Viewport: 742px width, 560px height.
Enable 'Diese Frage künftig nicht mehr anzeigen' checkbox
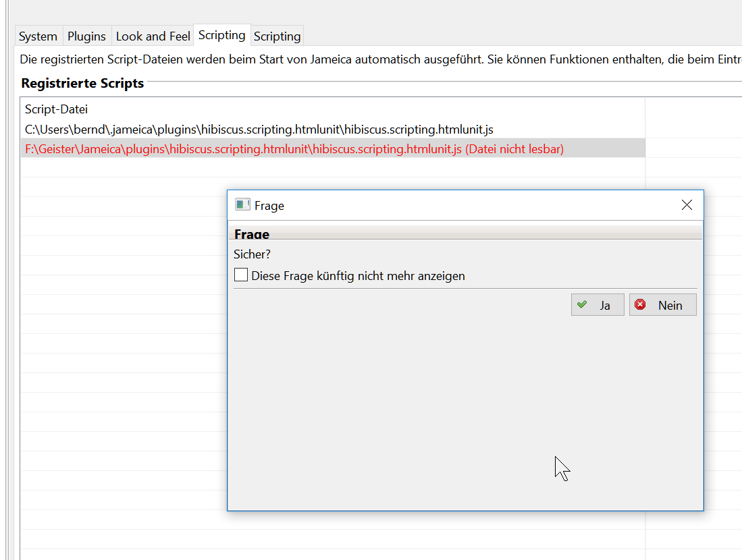click(x=241, y=275)
